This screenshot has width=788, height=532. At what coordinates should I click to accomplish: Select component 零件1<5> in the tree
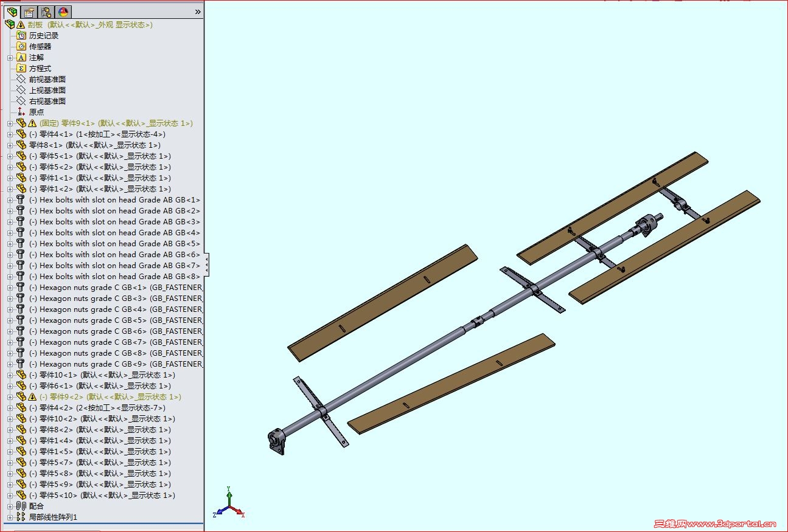point(100,451)
